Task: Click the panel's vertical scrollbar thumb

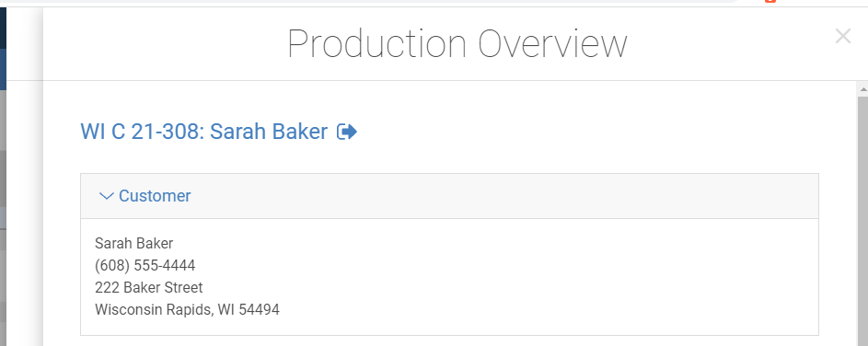Action: pos(863,222)
